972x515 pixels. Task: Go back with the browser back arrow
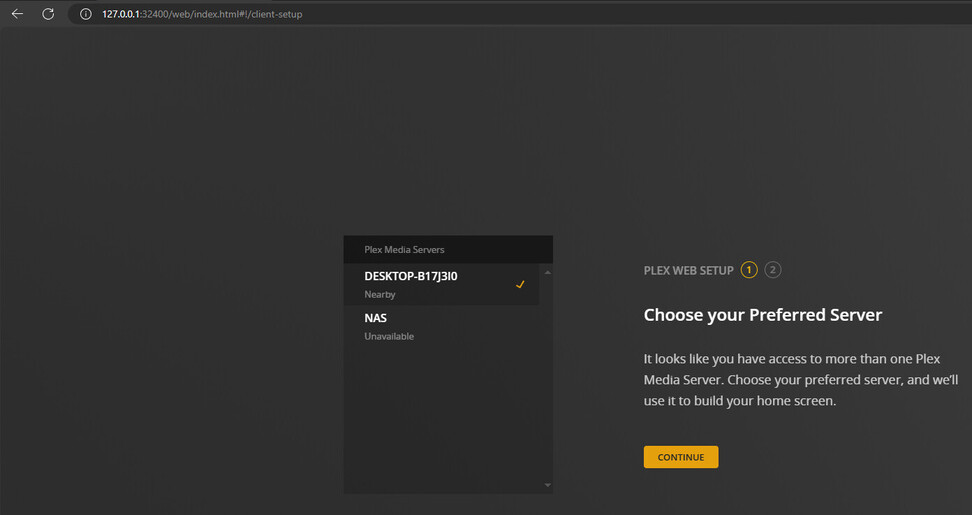click(x=17, y=14)
